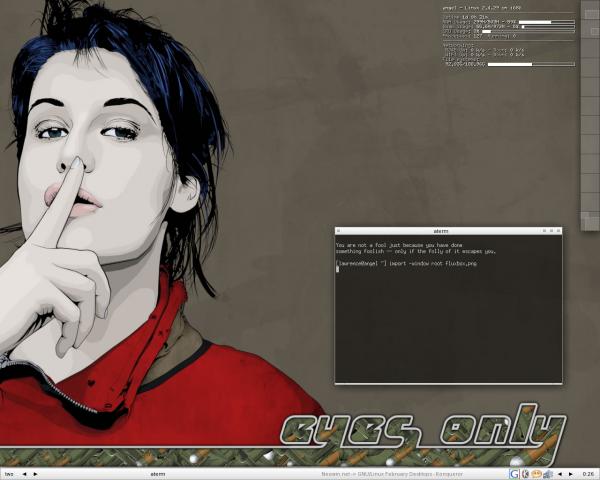Click the 'something foolish' line in aterm
The width and height of the screenshot is (600, 480).
tap(416, 251)
